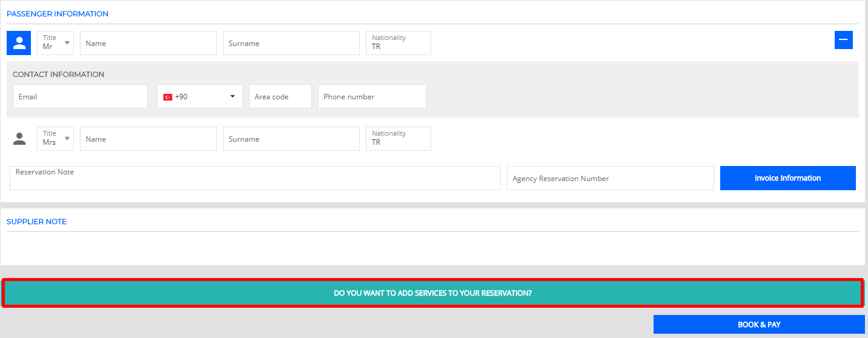Select the first passenger's Nationality field

[398, 43]
